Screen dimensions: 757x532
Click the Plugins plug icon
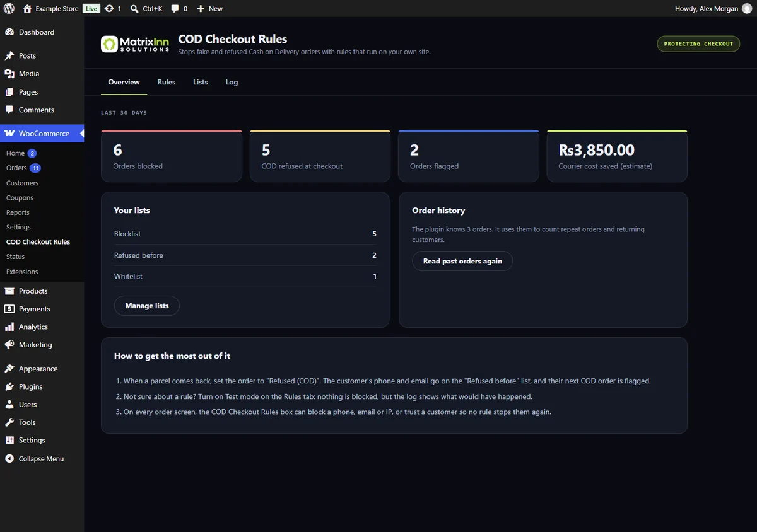pos(9,386)
